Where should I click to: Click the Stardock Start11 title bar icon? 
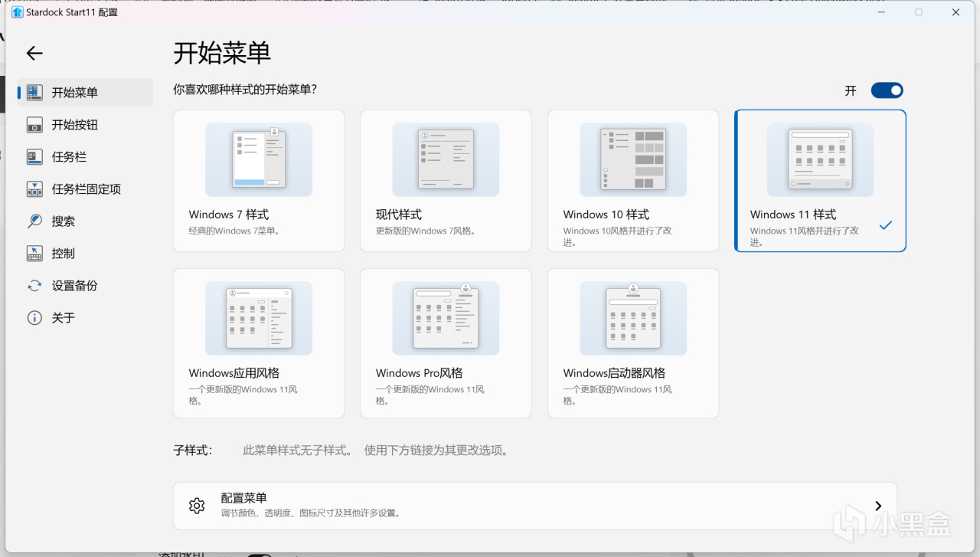pyautogui.click(x=18, y=12)
